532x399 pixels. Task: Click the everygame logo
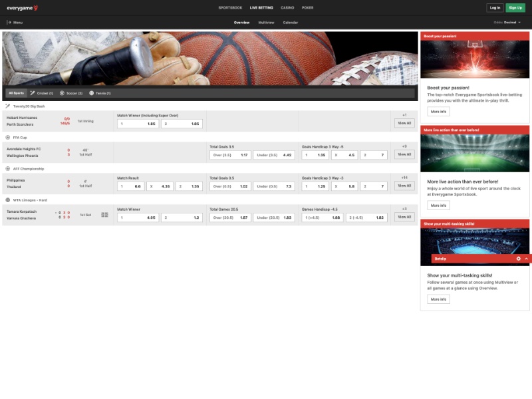23,8
